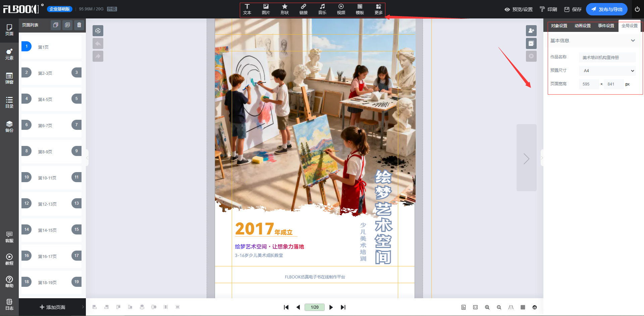Open the 预置尺寸 A4 size dropdown
Viewport: 644px width, 316px height.
(x=607, y=71)
